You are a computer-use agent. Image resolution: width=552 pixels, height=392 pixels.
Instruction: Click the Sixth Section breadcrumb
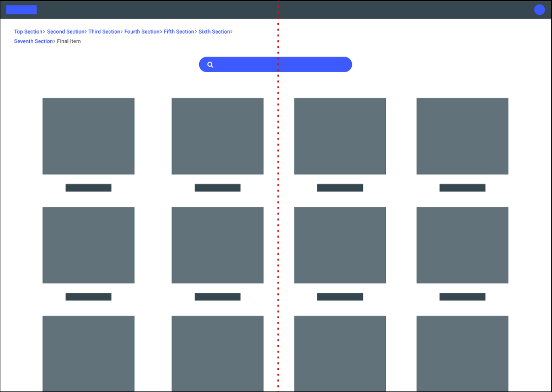pyautogui.click(x=214, y=31)
